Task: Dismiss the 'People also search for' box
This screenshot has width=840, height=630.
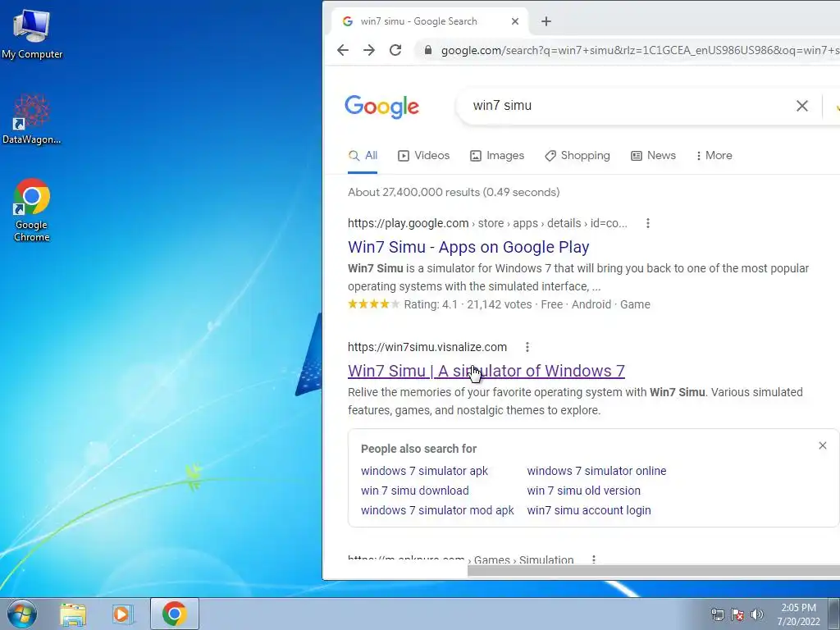Action: coord(822,445)
